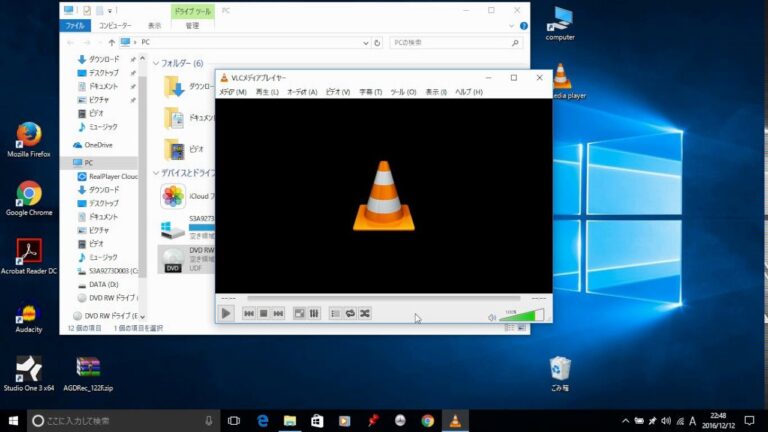Collapse the フォルダー (6) group
The height and width of the screenshot is (432, 768).
click(156, 63)
